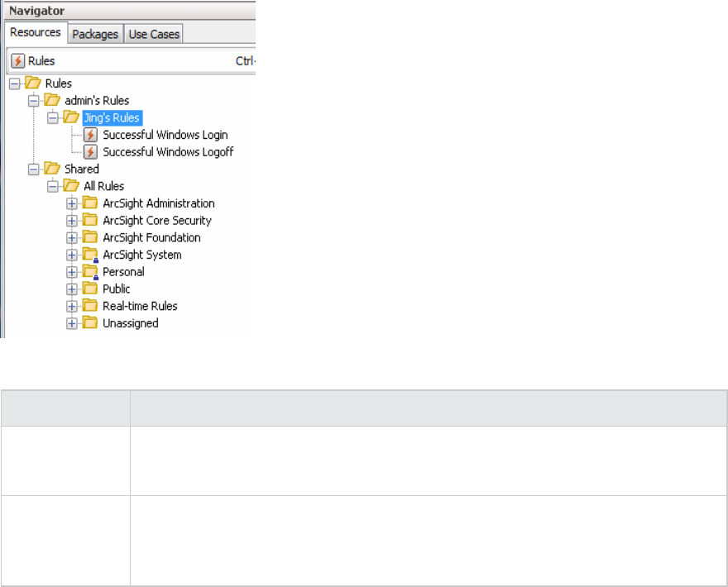Select the Successful Windows Logoff rule
Screen dimensions: 728x587
(x=168, y=152)
